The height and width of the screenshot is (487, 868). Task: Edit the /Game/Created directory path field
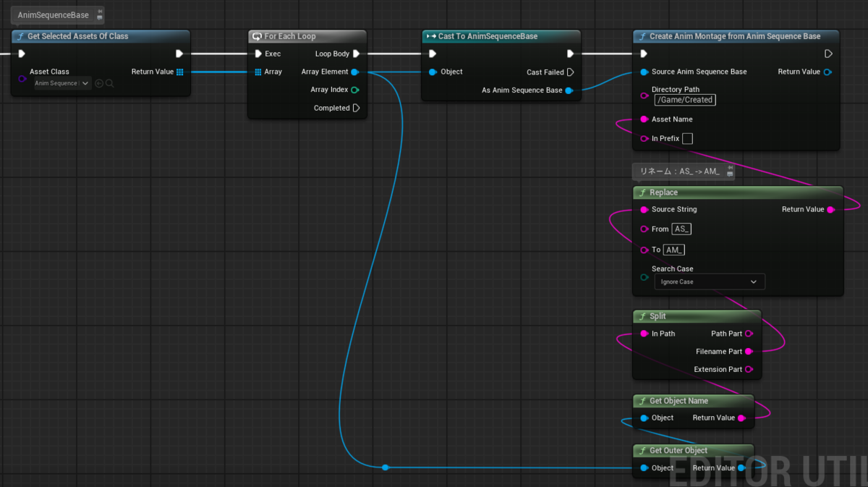685,100
